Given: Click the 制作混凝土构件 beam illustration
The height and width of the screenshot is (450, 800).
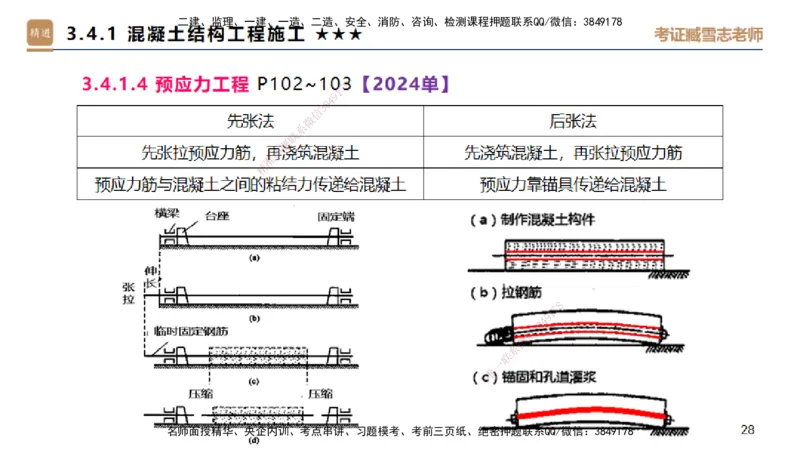Looking at the screenshot, I should [579, 258].
